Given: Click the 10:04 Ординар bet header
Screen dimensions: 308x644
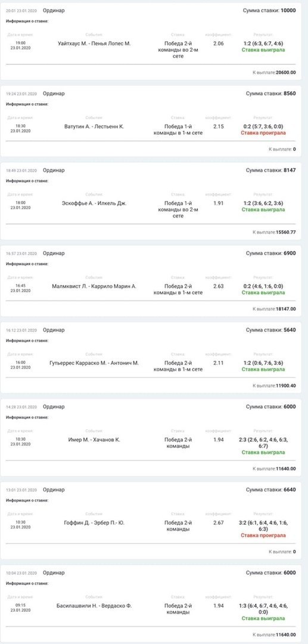Looking at the screenshot, I should [x=35, y=572].
